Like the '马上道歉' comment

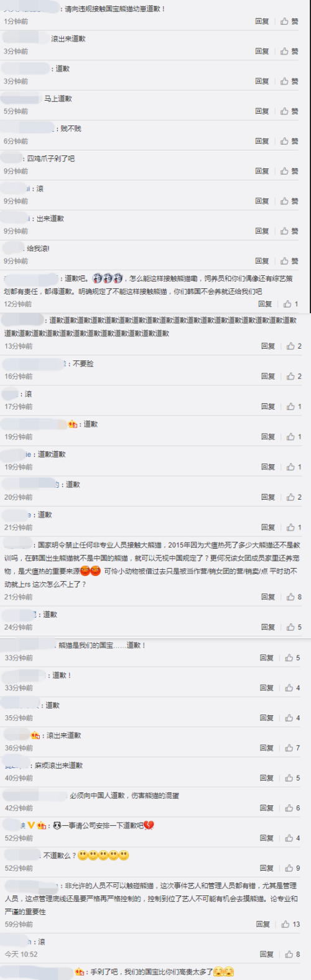[x=289, y=111]
